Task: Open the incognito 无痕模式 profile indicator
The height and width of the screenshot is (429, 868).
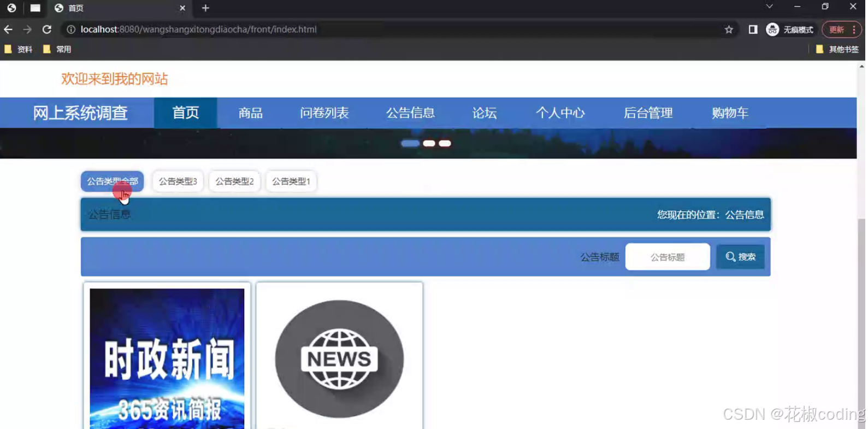Action: point(790,30)
